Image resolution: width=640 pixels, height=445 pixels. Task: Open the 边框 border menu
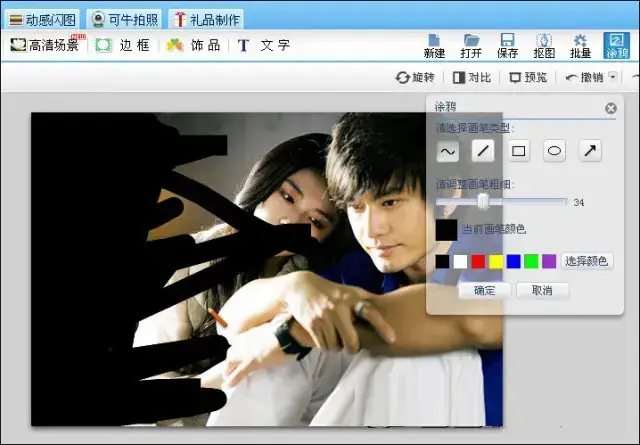click(x=123, y=45)
